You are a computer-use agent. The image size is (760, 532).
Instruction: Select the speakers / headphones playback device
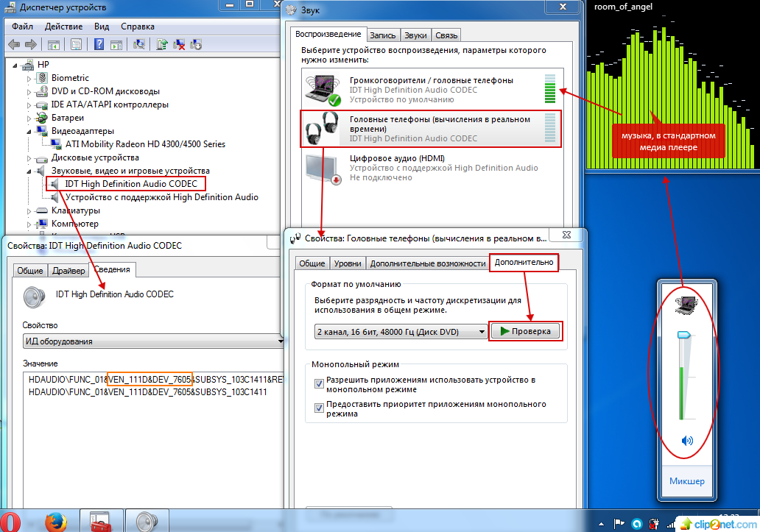pyautogui.click(x=432, y=90)
